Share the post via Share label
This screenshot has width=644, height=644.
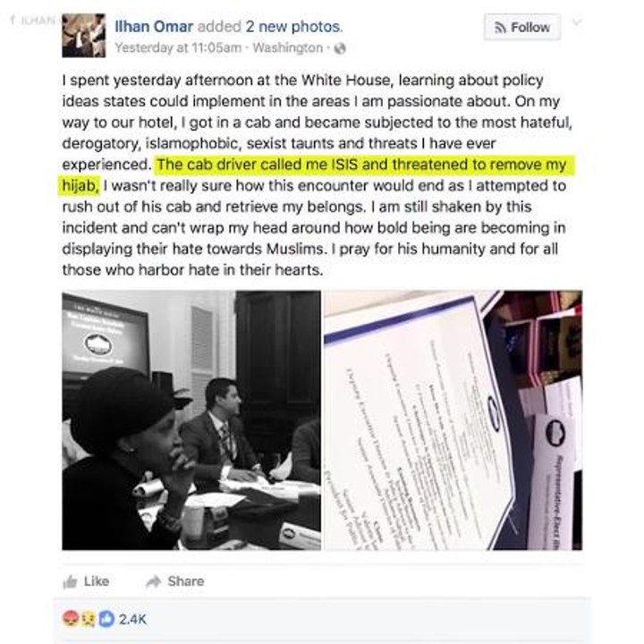186,581
